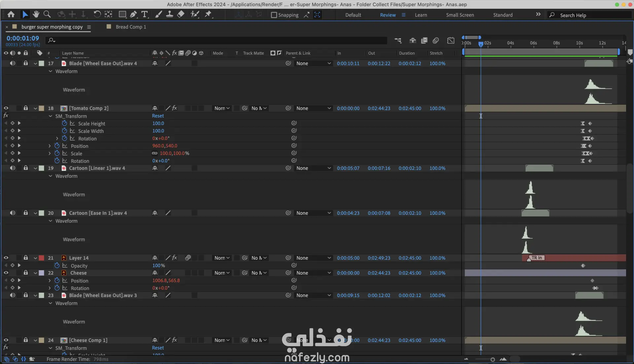The width and height of the screenshot is (634, 364).
Task: Collapse the SM_Transform effect of Tomato Comp 2
Action: click(51, 116)
